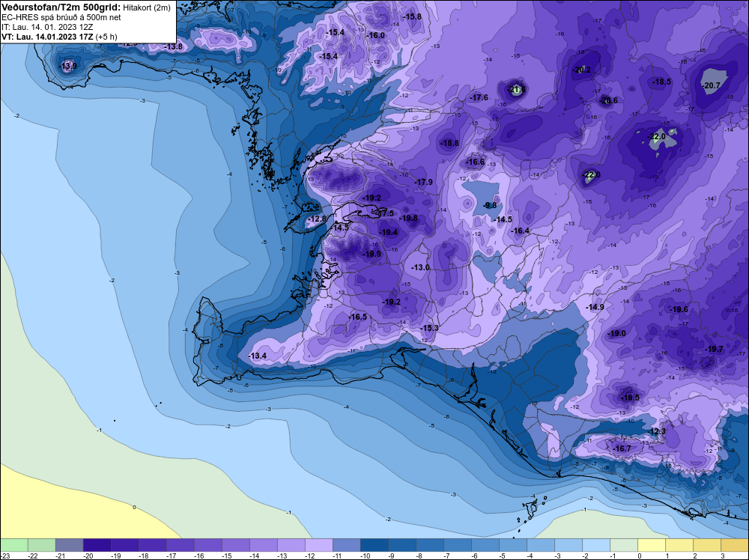The image size is (749, 560).
Task: Select the 0 pale yellow legend swatch
Action: pos(651,545)
